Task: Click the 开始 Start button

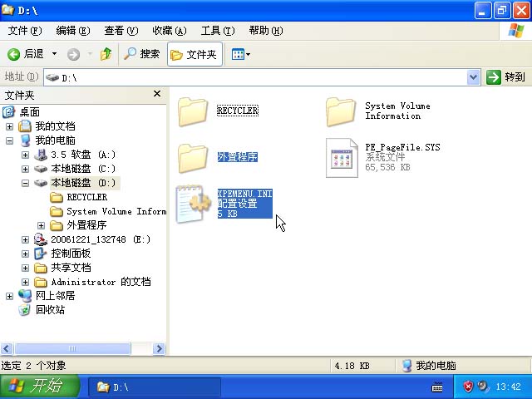Action: pos(40,387)
